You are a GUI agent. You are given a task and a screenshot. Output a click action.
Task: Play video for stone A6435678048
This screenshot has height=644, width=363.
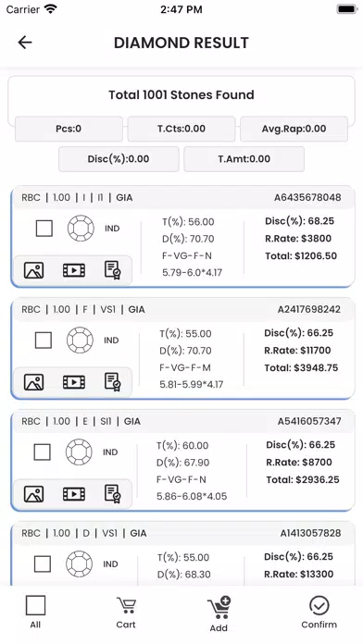point(74,270)
